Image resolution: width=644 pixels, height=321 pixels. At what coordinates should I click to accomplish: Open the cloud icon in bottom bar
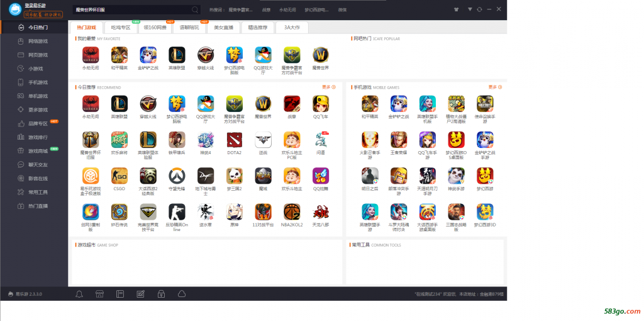[x=182, y=294]
